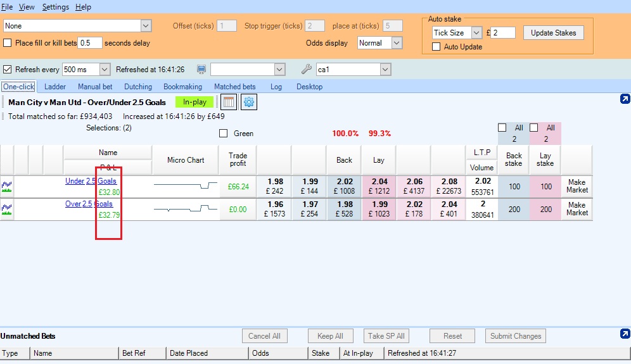Open the Tick Size dropdown
This screenshot has width=631, height=364.
click(x=476, y=32)
